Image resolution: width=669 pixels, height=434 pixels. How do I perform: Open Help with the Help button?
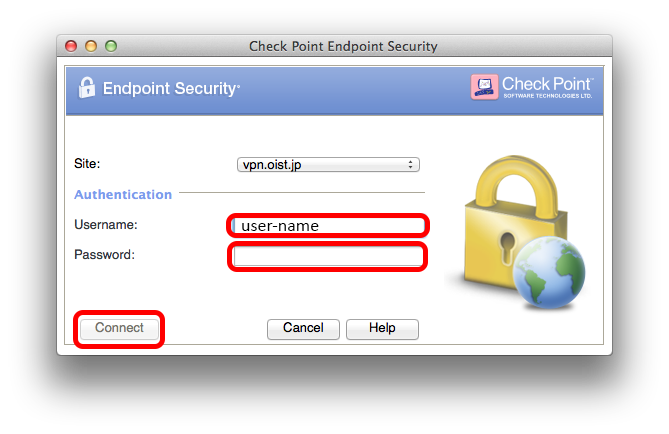[382, 328]
